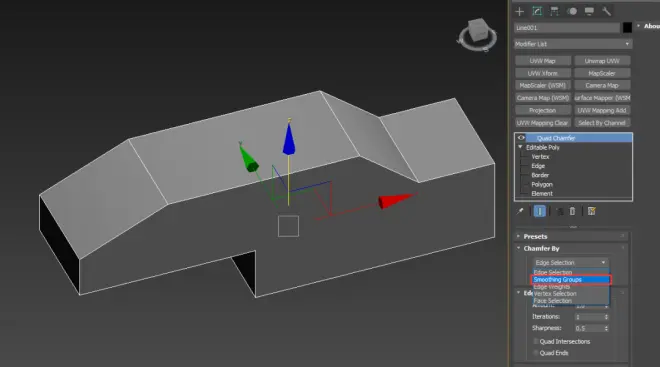The width and height of the screenshot is (660, 367).
Task: Click the gizmo center square handle
Action: [x=288, y=226]
